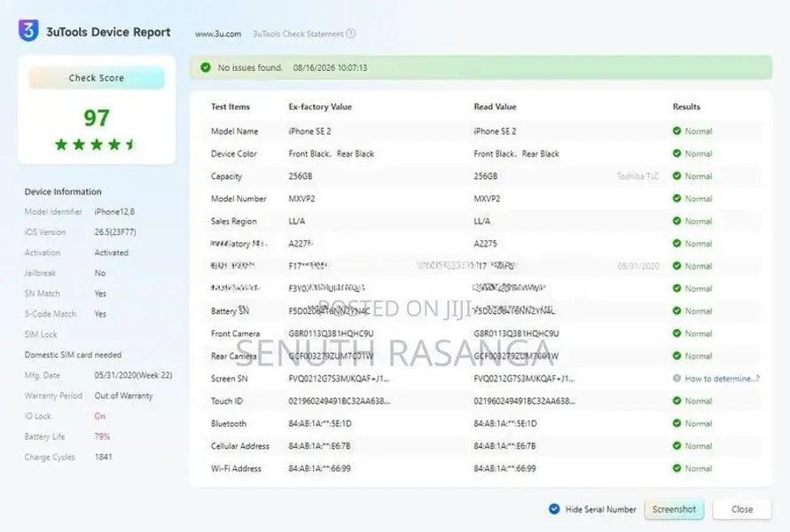Click the Results column header
The height and width of the screenshot is (532, 790).
point(686,106)
